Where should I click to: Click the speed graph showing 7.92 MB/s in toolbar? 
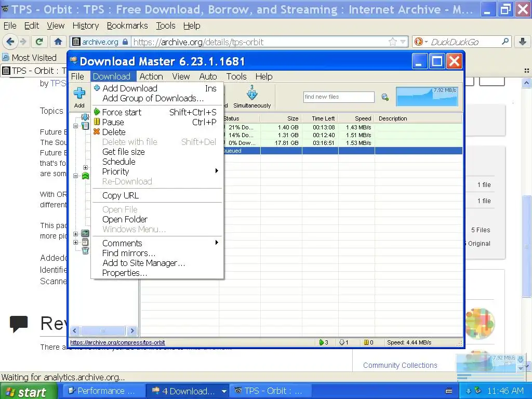pos(427,97)
